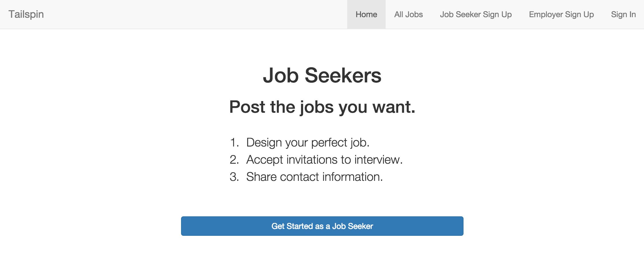
Task: Select the Home tab in navbar
Action: pyautogui.click(x=366, y=14)
